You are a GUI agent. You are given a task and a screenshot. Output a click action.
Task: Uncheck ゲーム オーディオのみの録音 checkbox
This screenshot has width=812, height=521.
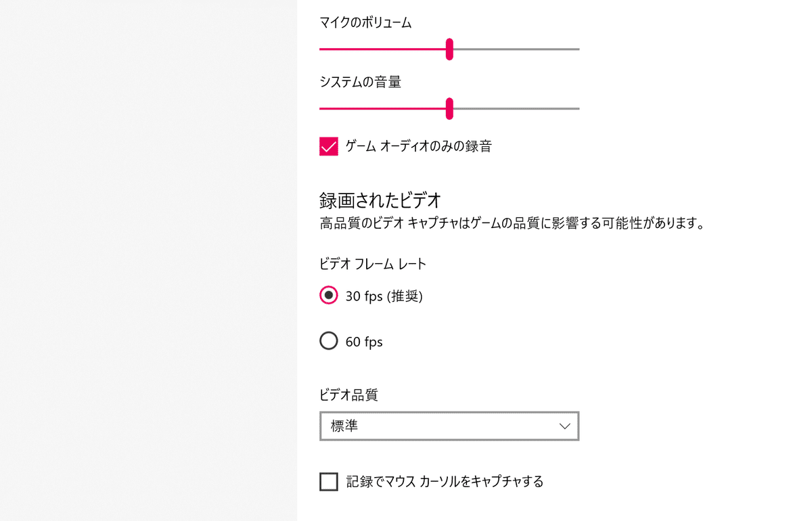pyautogui.click(x=328, y=146)
